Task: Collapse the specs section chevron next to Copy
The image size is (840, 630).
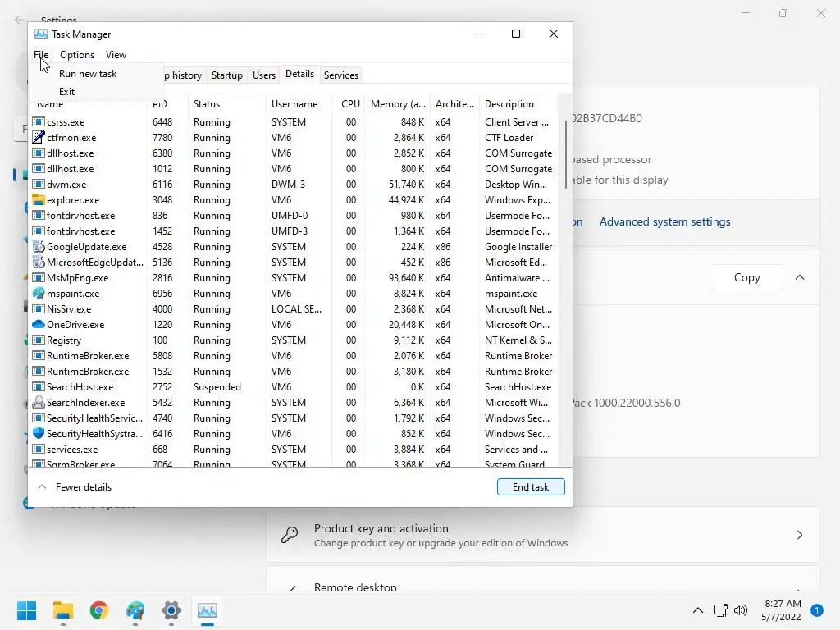Action: pyautogui.click(x=800, y=277)
